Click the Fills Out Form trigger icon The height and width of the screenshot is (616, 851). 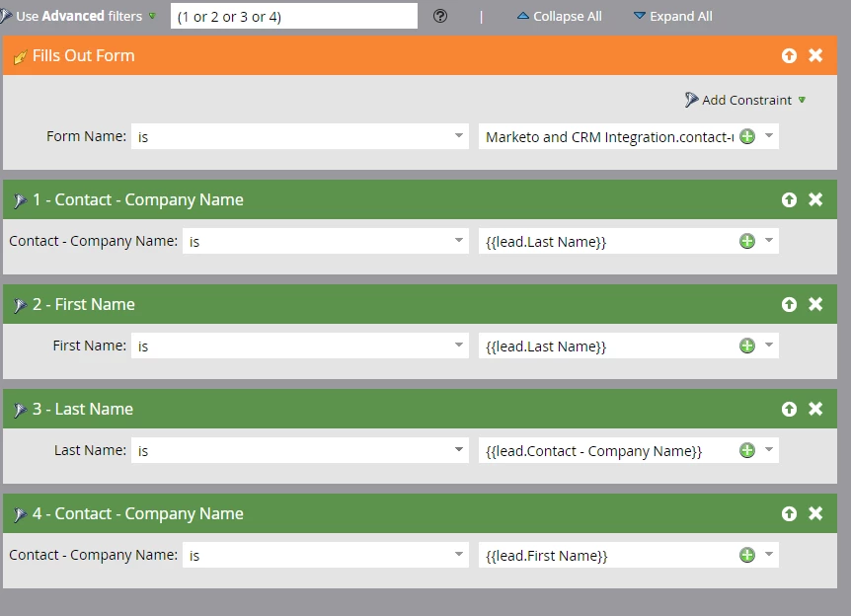[20, 56]
